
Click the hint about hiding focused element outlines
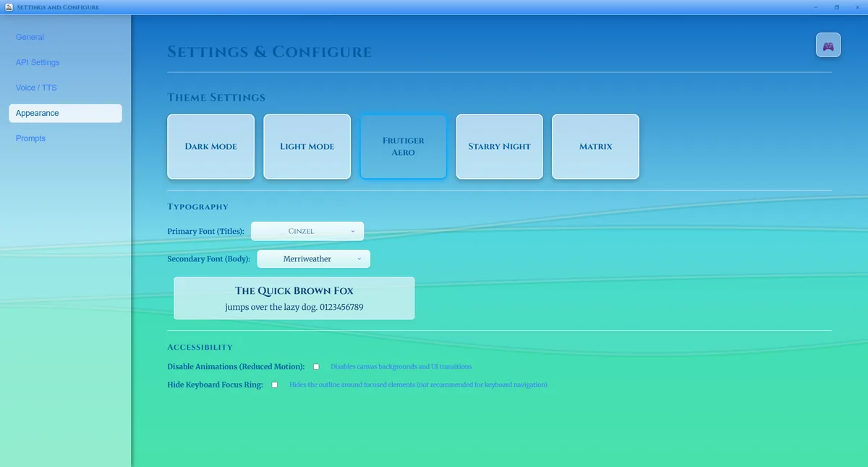pos(418,385)
